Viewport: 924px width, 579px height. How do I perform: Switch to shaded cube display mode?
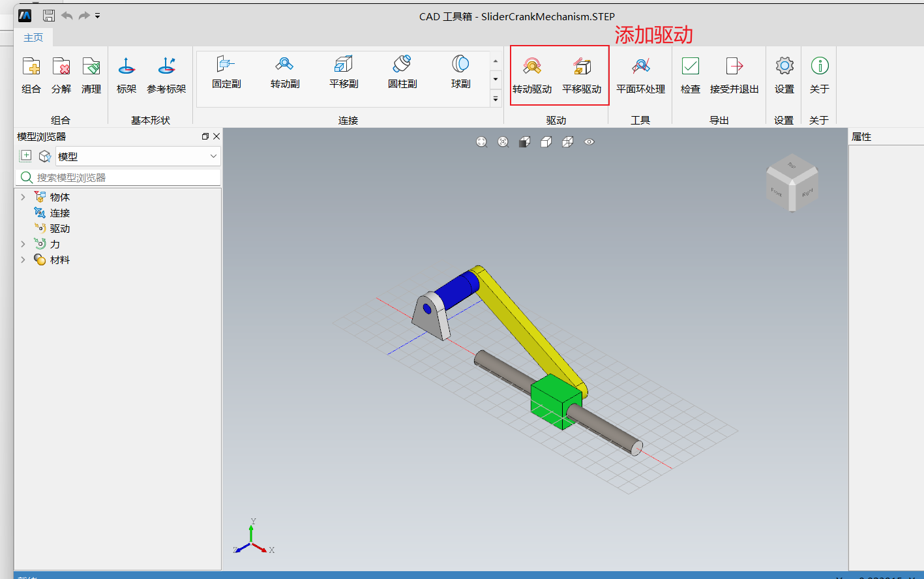[525, 142]
